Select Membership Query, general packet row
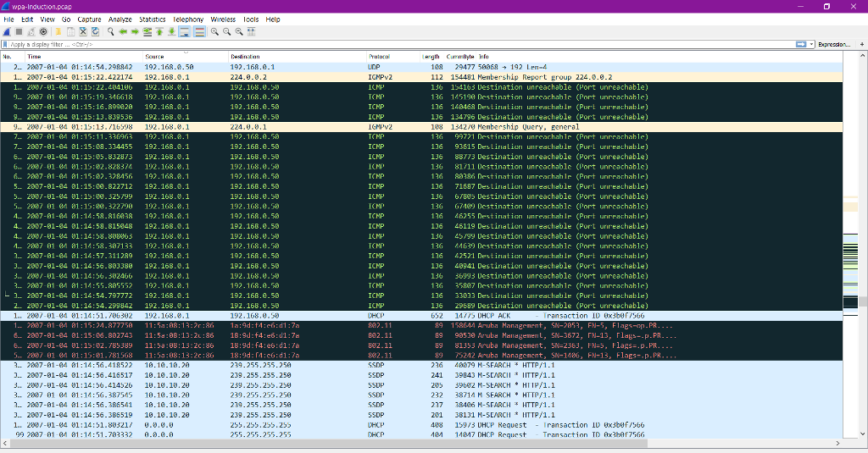This screenshot has height=453, width=868. pyautogui.click(x=421, y=127)
